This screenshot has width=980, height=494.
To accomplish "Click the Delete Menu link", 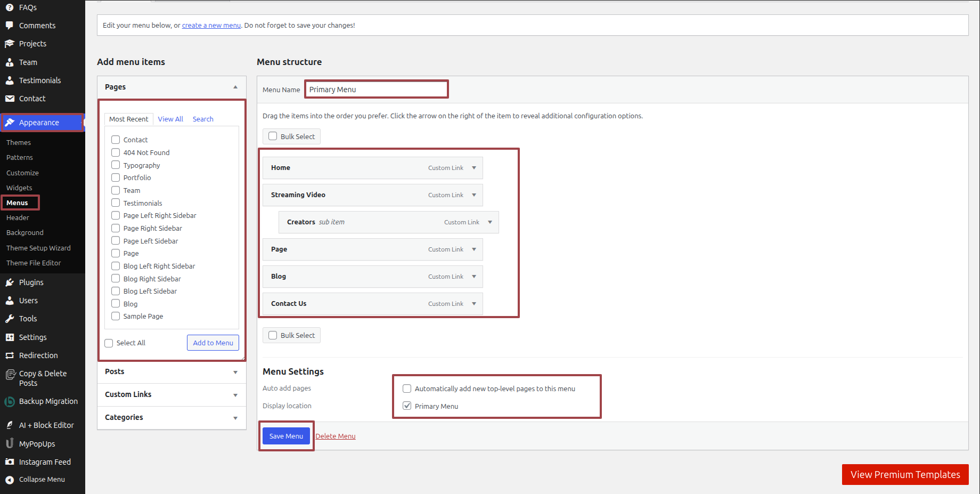I will point(336,436).
